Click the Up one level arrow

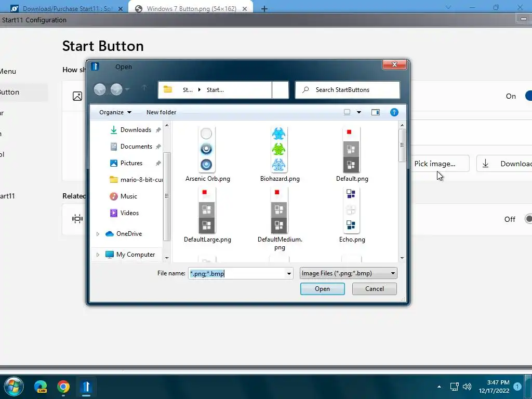[144, 88]
